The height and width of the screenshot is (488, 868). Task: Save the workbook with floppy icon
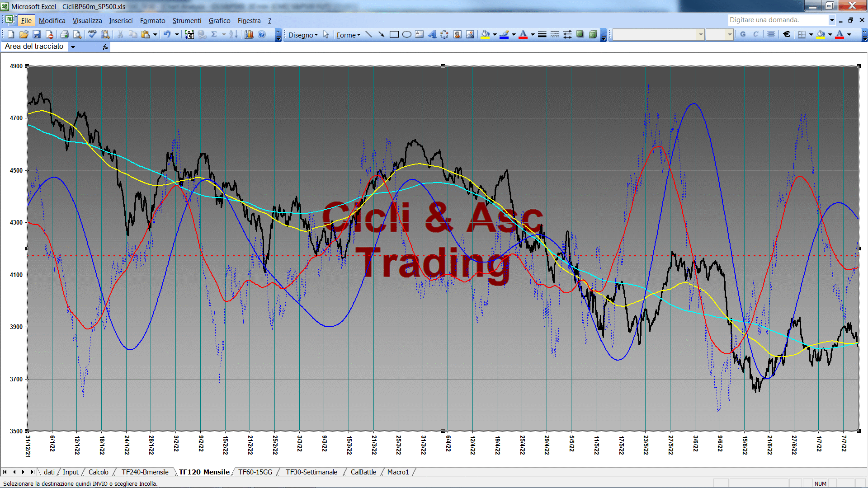[37, 34]
